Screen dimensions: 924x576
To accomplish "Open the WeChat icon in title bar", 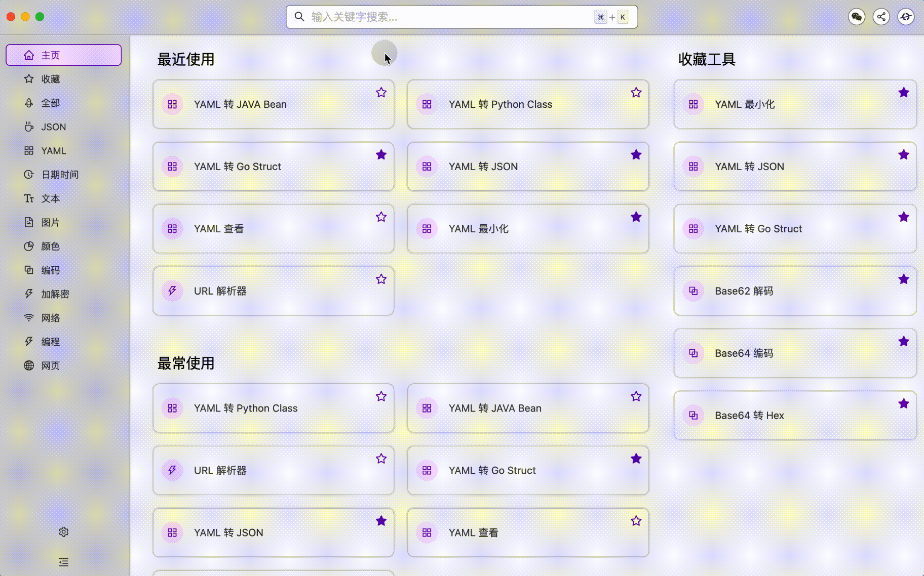I will point(857,17).
